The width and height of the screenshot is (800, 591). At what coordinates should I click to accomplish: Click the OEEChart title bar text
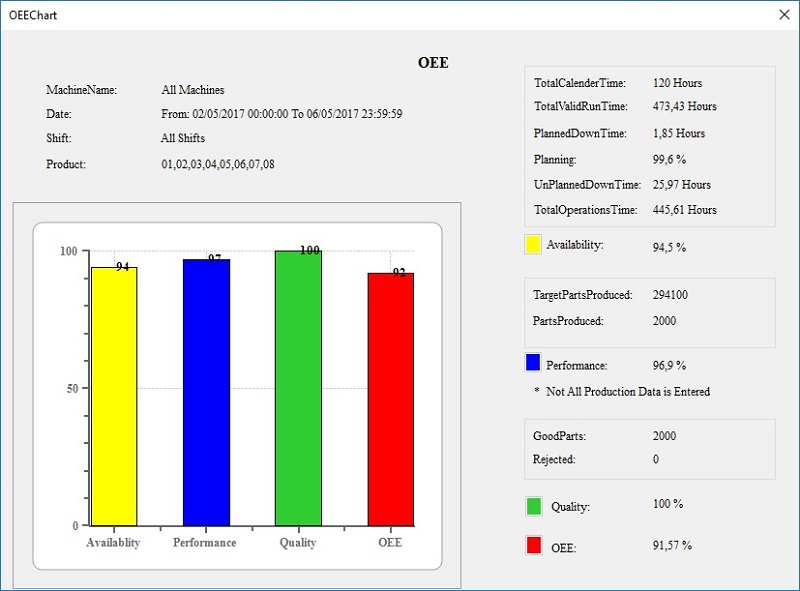click(33, 15)
